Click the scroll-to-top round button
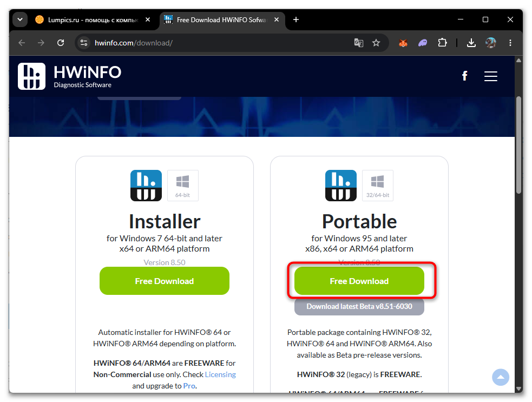 [501, 377]
